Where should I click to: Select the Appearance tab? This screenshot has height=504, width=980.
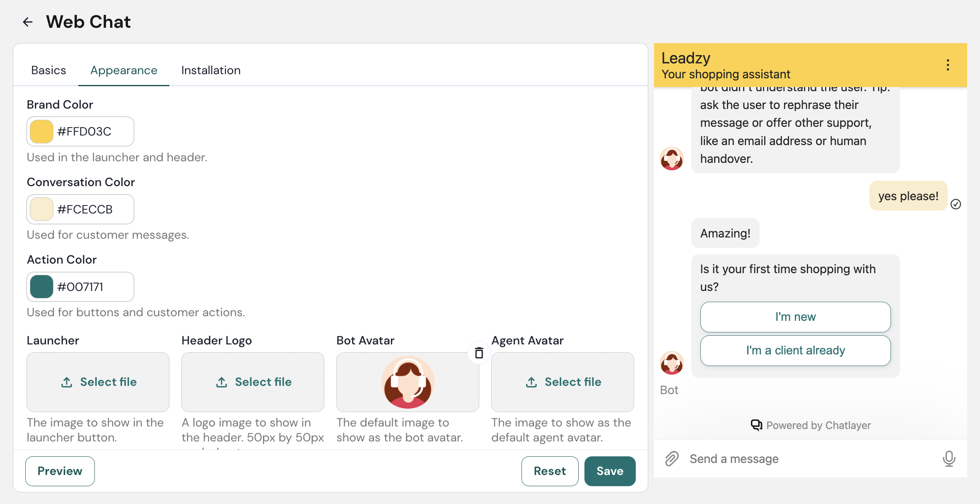click(x=124, y=70)
